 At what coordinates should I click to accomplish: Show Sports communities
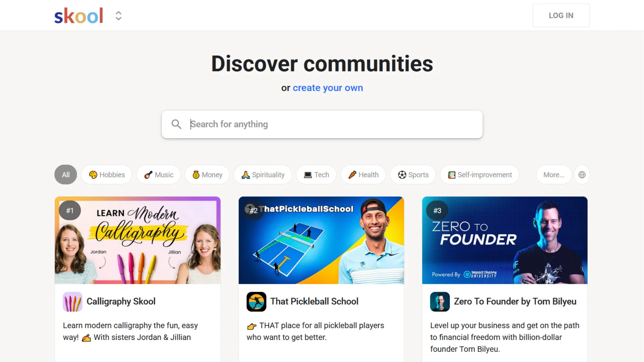coord(413,175)
